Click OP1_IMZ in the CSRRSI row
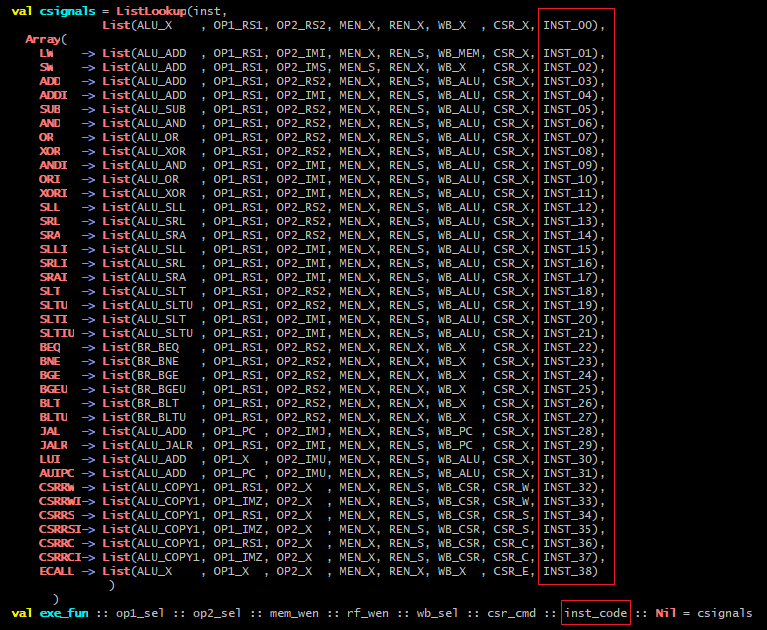767x630 pixels. pyautogui.click(x=238, y=529)
